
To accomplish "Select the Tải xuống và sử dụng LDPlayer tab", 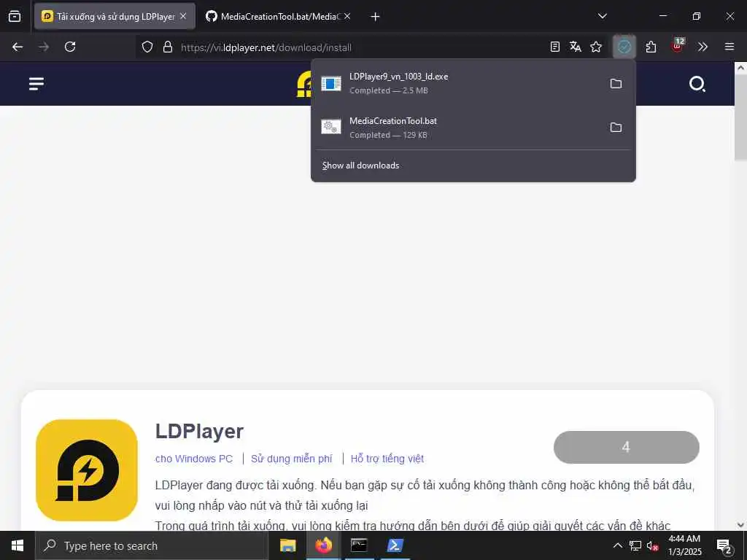I will pyautogui.click(x=115, y=16).
